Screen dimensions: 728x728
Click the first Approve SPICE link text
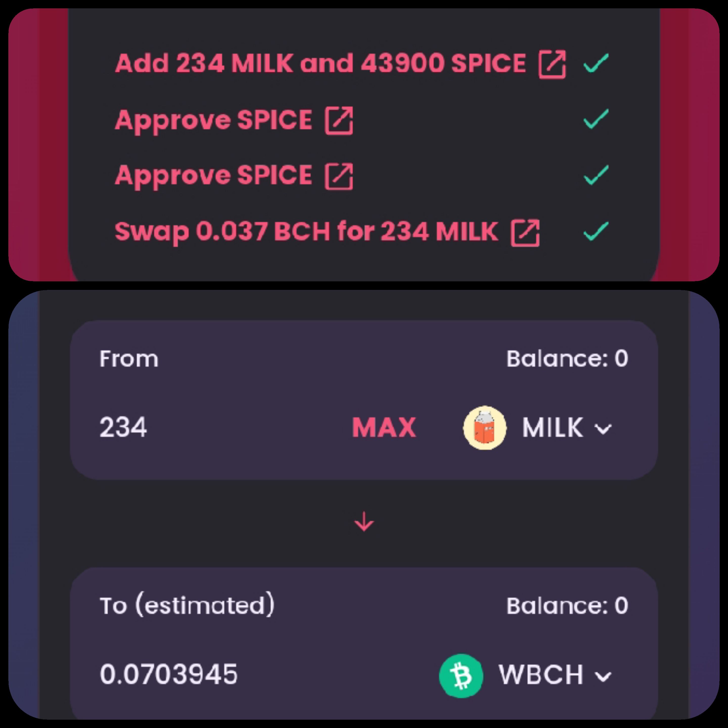[214, 121]
